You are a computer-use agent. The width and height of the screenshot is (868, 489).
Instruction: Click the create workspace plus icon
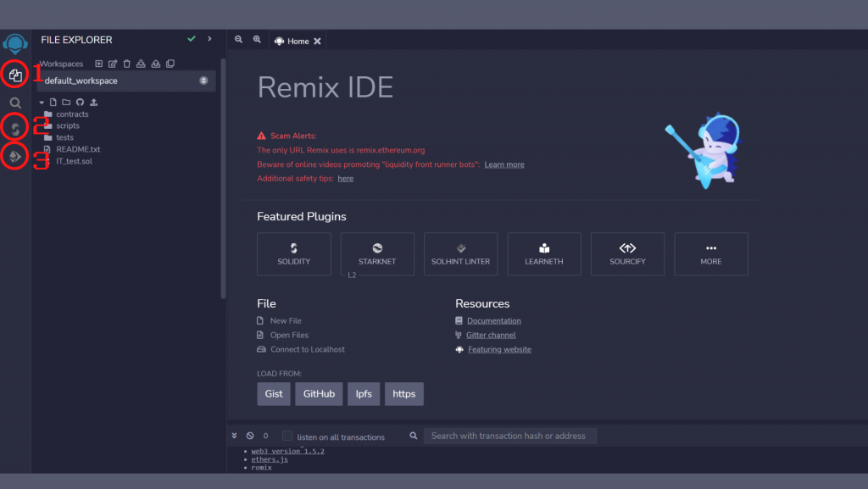98,64
